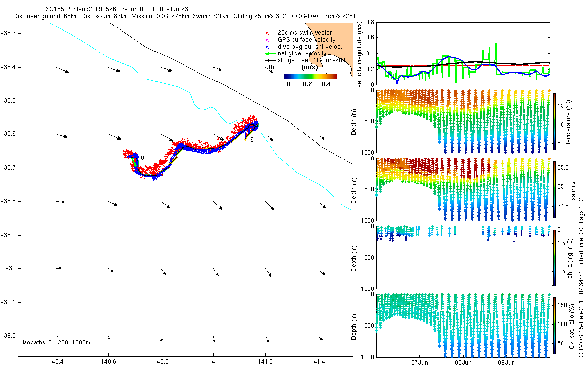
Task: Click the track start marker labeled 0
Action: (x=142, y=158)
